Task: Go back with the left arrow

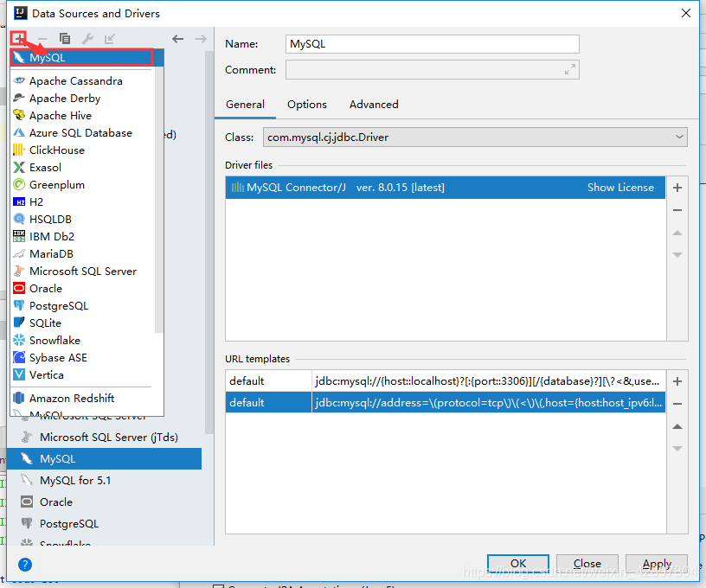Action: [178, 39]
